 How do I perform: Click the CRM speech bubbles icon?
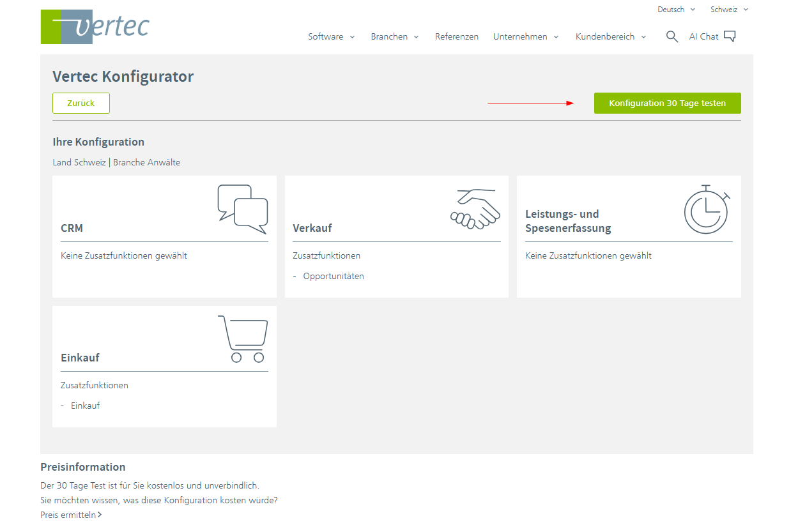pyautogui.click(x=243, y=209)
